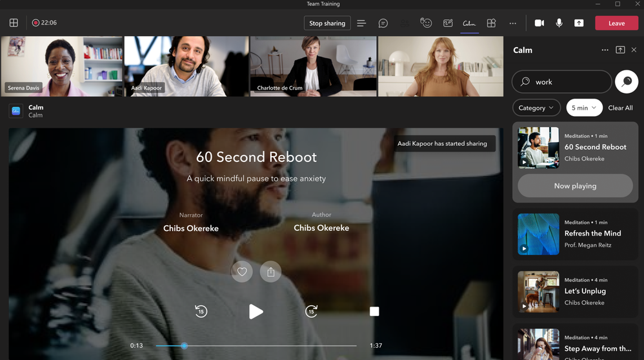Toggle the camera on or off
Viewport: 644px width, 360px height.
pyautogui.click(x=539, y=23)
